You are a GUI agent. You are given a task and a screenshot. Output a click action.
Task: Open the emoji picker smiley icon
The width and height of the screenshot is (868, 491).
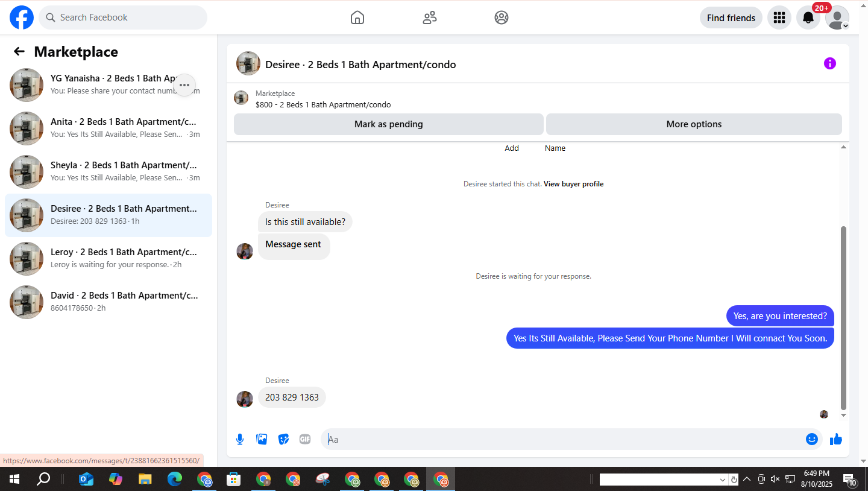pyautogui.click(x=812, y=439)
